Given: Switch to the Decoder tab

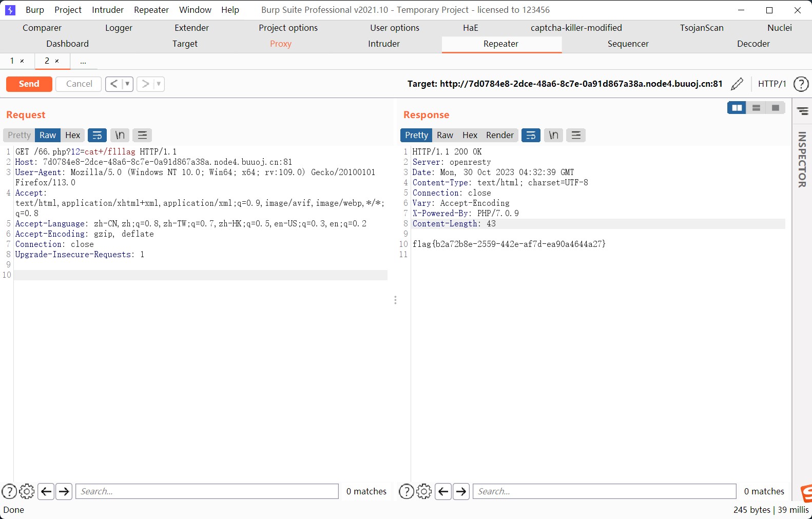Looking at the screenshot, I should pos(753,44).
